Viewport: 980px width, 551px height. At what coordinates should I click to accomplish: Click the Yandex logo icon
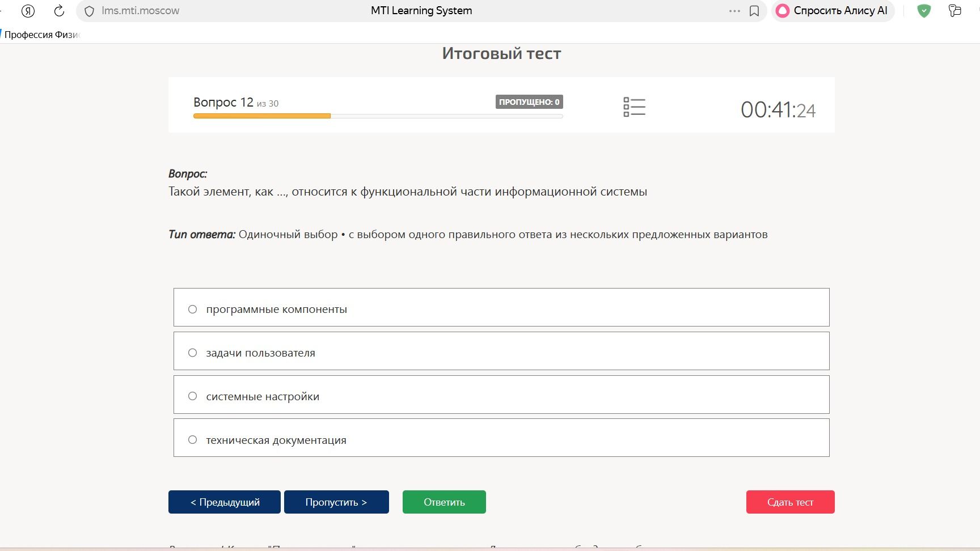pos(28,11)
